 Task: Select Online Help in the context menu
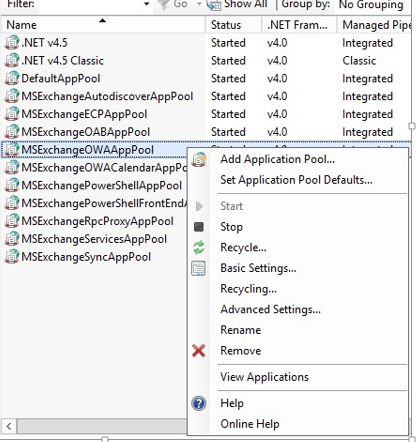[250, 424]
